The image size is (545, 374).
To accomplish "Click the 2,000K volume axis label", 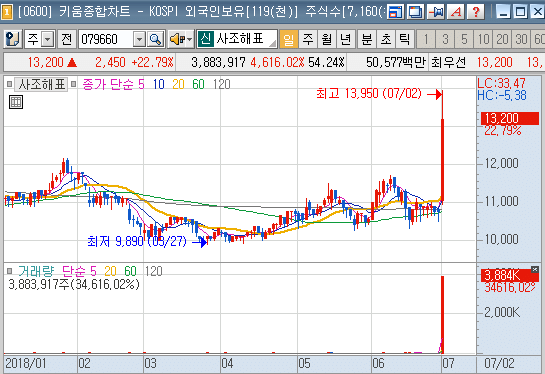I will pos(502,312).
